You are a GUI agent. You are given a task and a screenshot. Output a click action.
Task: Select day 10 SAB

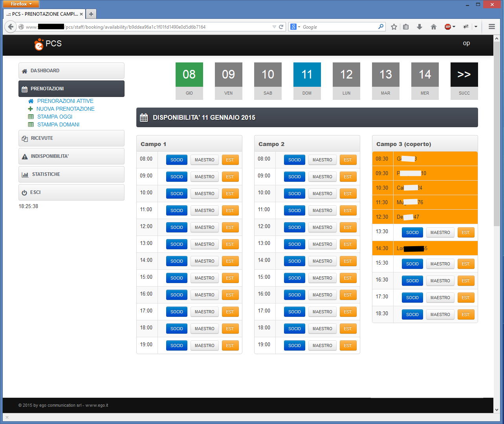click(268, 81)
